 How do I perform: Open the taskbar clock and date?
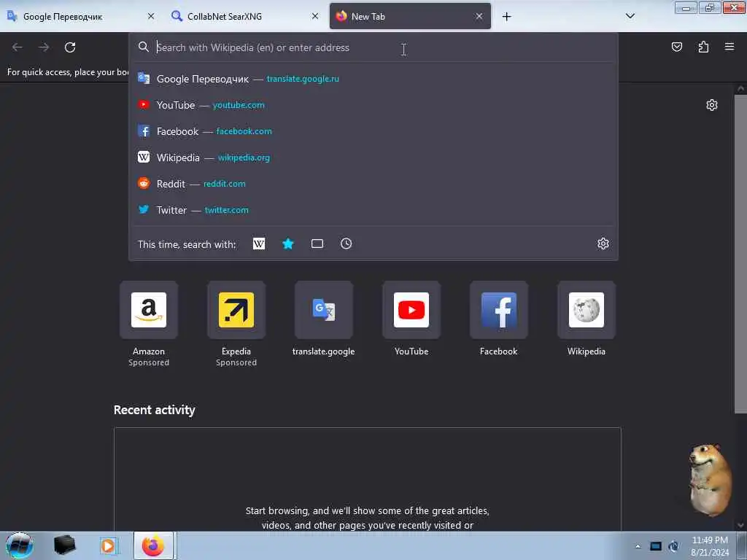(709, 546)
